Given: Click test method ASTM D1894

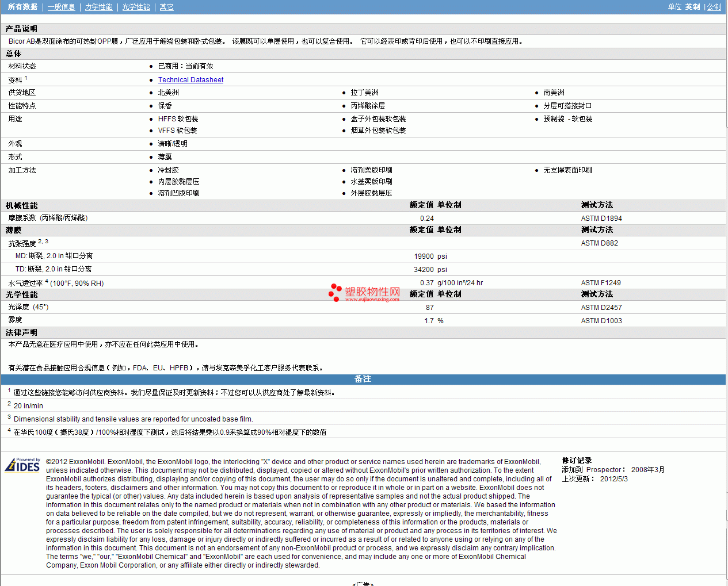Looking at the screenshot, I should [601, 219].
